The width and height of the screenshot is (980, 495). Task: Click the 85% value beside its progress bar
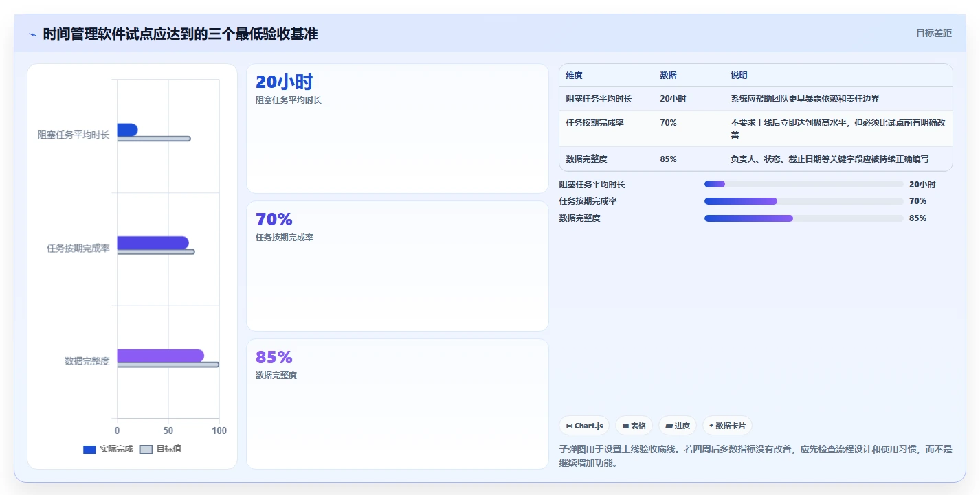(917, 218)
